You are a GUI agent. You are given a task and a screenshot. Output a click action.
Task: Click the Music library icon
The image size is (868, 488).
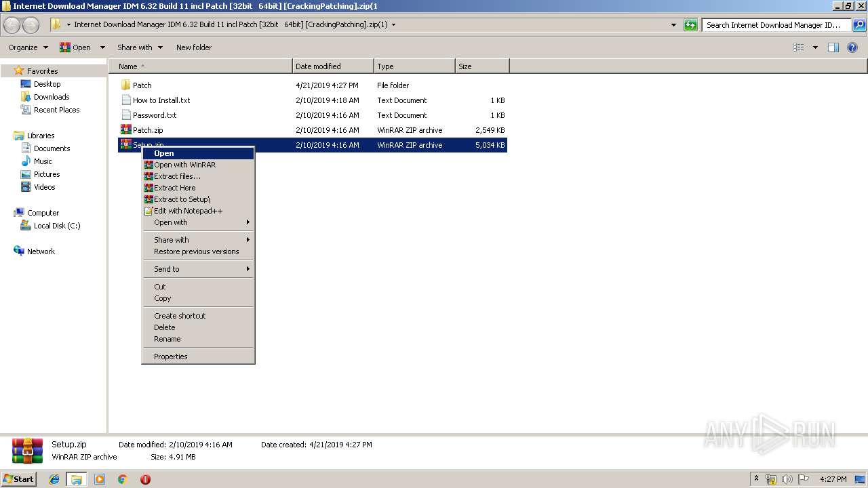[x=26, y=161]
